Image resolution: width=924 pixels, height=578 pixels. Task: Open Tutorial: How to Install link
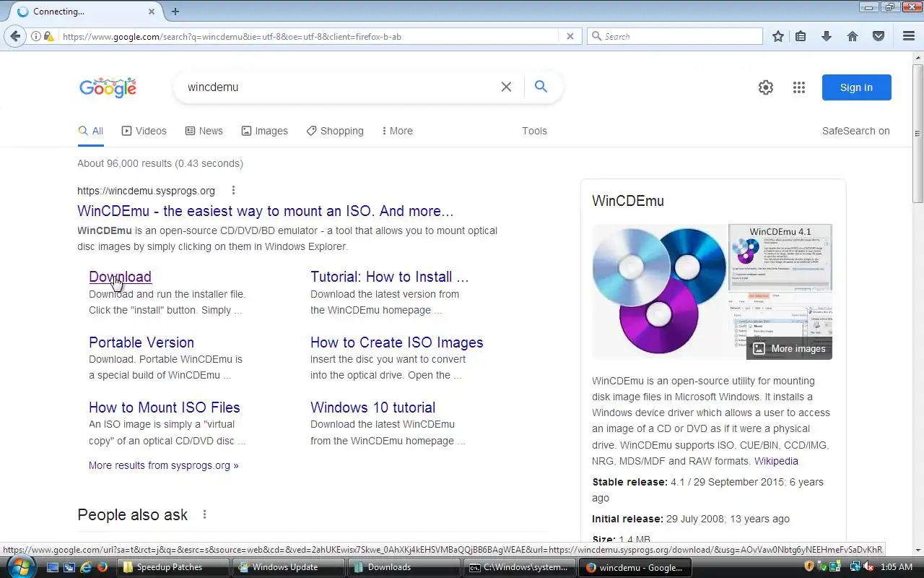pyautogui.click(x=390, y=277)
